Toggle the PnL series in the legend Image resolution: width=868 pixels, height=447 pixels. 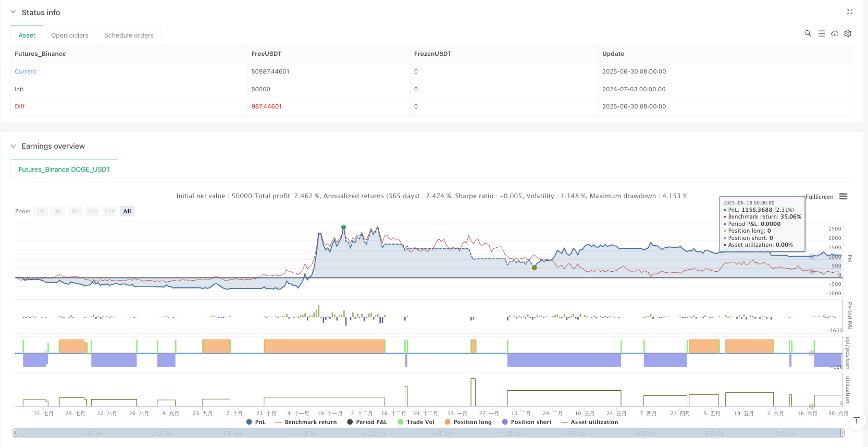[x=256, y=422]
